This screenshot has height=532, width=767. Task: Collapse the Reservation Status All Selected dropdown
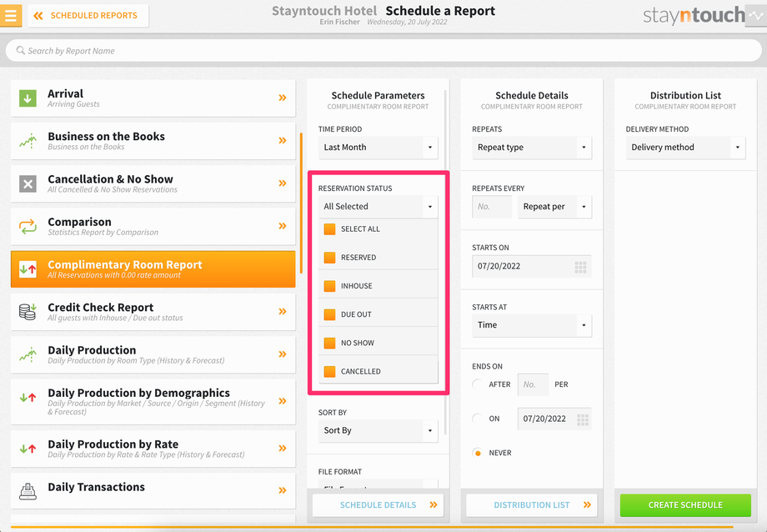pos(378,207)
